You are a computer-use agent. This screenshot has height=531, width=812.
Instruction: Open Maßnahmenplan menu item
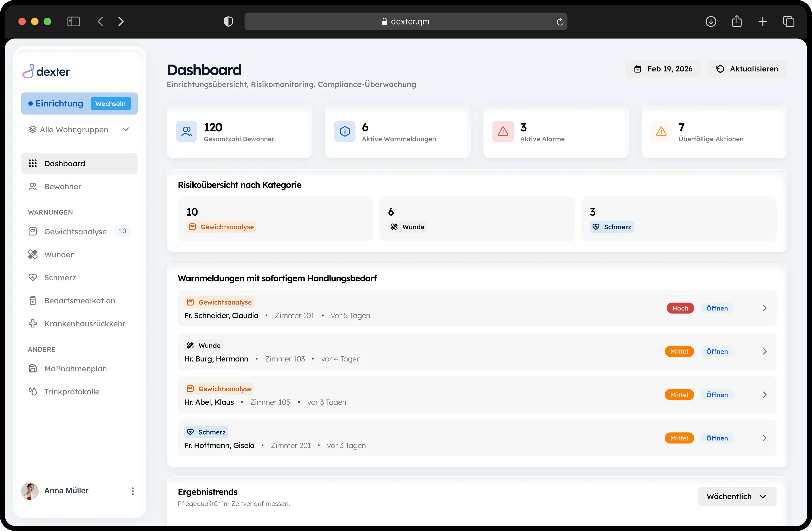click(79, 369)
